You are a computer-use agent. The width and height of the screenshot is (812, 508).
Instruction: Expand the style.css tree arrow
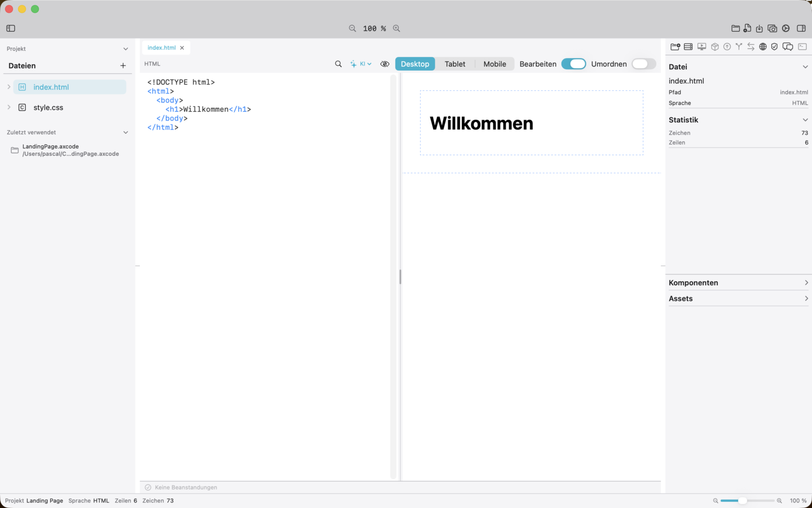point(8,107)
